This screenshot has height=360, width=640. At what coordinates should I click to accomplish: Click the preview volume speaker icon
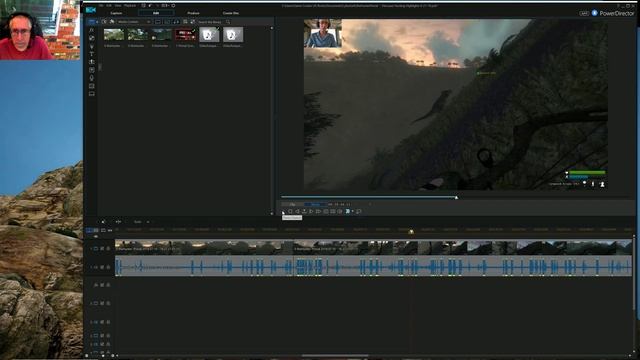(x=340, y=211)
